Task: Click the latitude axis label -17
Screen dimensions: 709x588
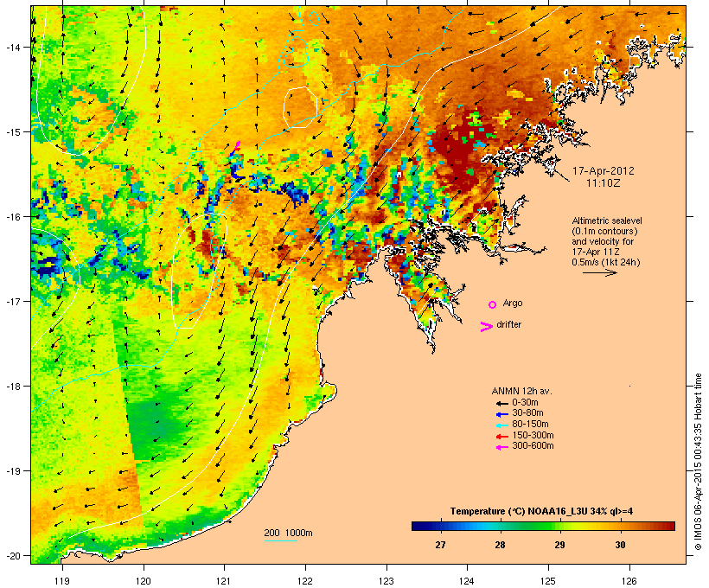Action: point(12,301)
